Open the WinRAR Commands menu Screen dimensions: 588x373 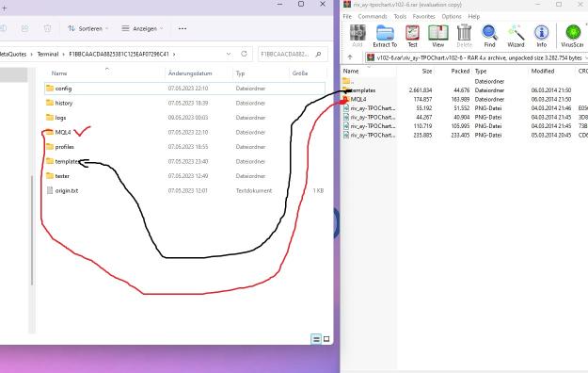tap(373, 17)
